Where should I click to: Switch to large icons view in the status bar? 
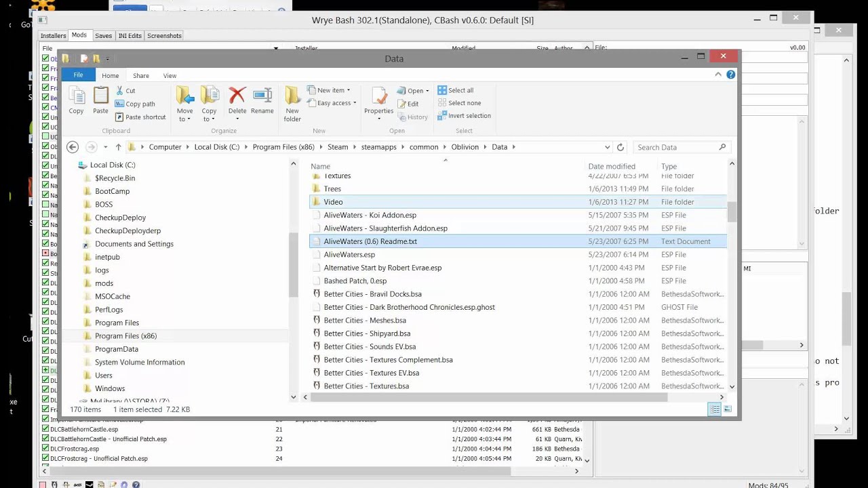point(728,409)
